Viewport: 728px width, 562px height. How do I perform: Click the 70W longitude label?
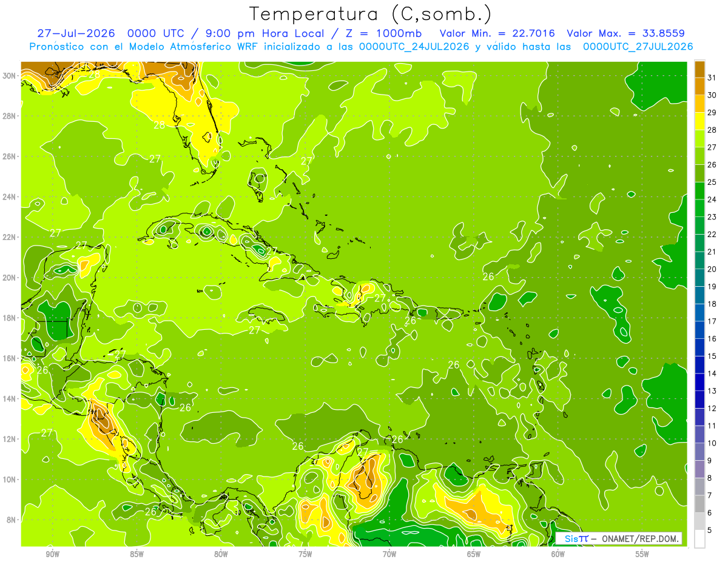(389, 555)
